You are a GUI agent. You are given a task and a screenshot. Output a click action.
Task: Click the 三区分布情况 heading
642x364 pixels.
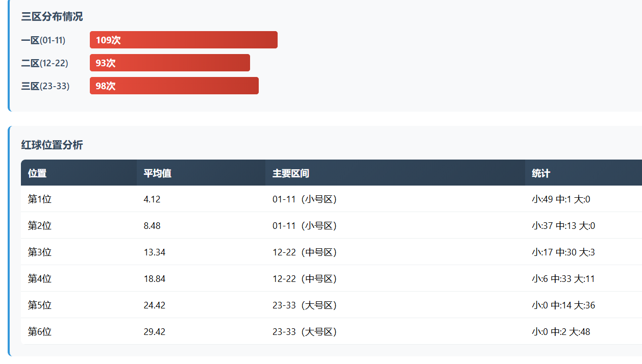[52, 17]
